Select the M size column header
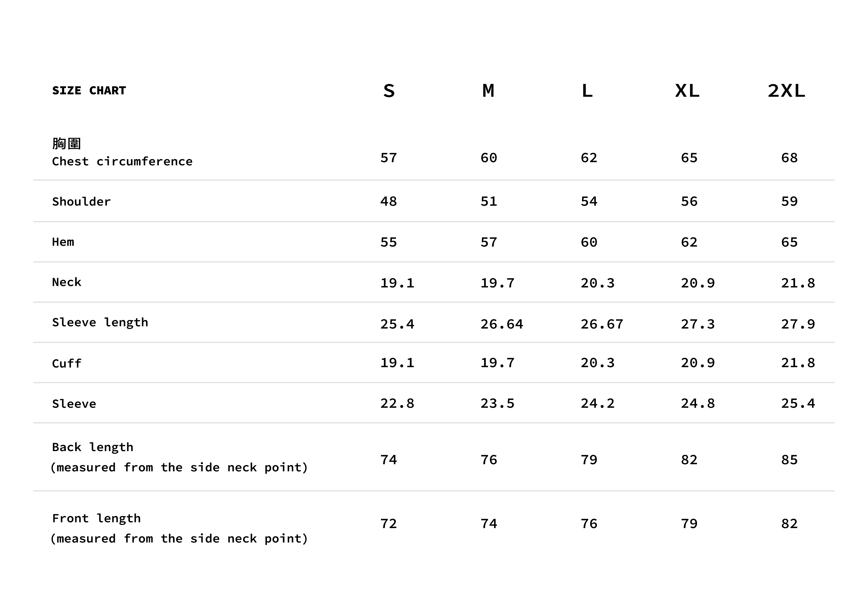Viewport: 868px width, 614px height. [488, 91]
